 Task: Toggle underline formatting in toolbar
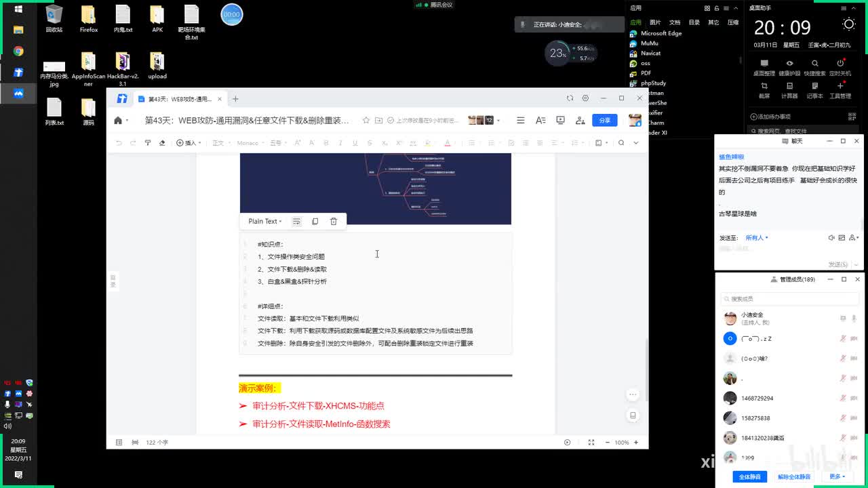355,143
